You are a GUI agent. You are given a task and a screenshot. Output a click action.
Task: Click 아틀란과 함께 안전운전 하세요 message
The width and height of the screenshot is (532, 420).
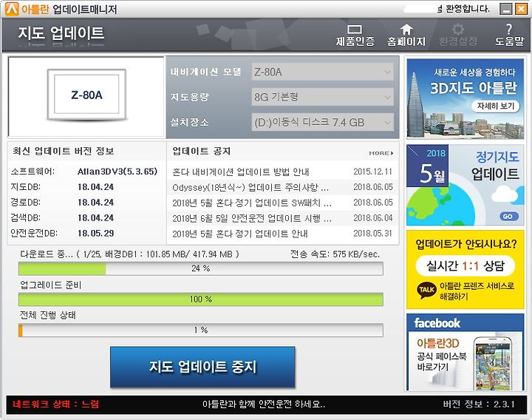(x=264, y=404)
